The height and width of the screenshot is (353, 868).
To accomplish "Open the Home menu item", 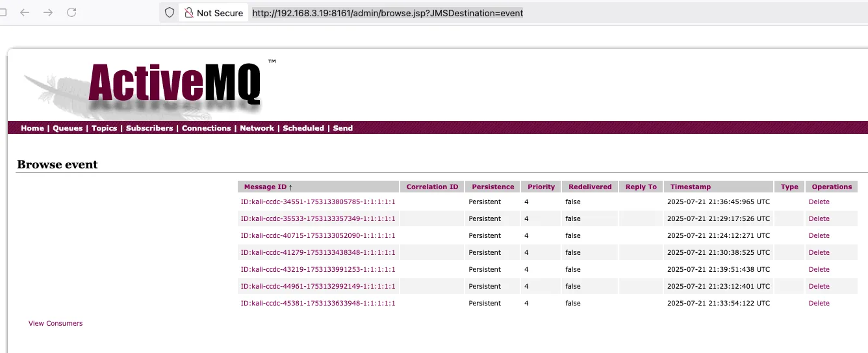I will [32, 128].
